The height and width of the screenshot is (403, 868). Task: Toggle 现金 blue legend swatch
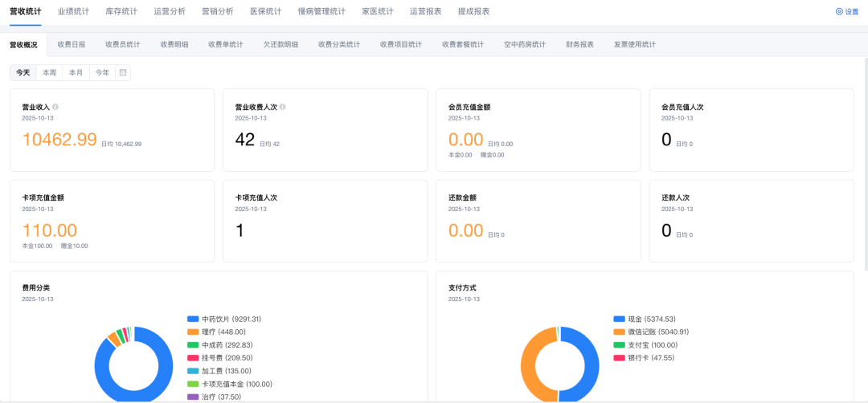coord(619,319)
